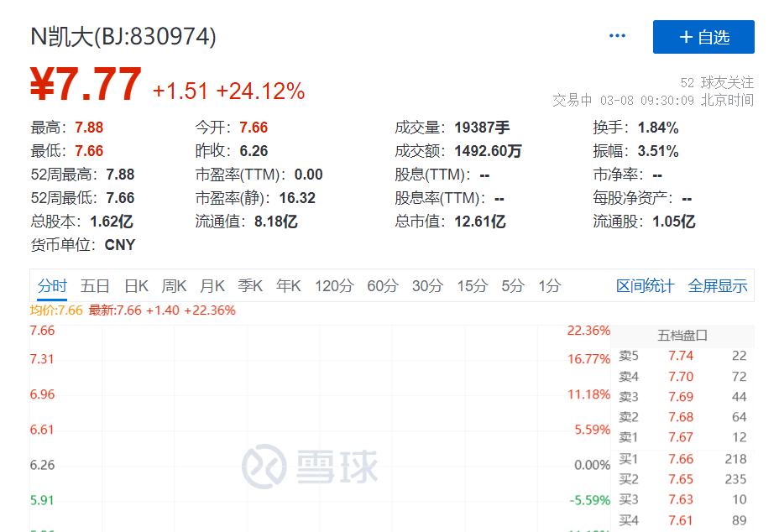This screenshot has width=779, height=532.
Task: Select the 分时 chart tab
Action: (x=52, y=286)
